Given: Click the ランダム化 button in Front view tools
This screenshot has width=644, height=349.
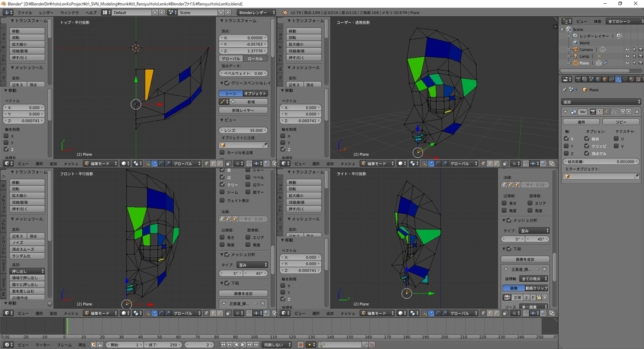Looking at the screenshot, I should [27, 256].
